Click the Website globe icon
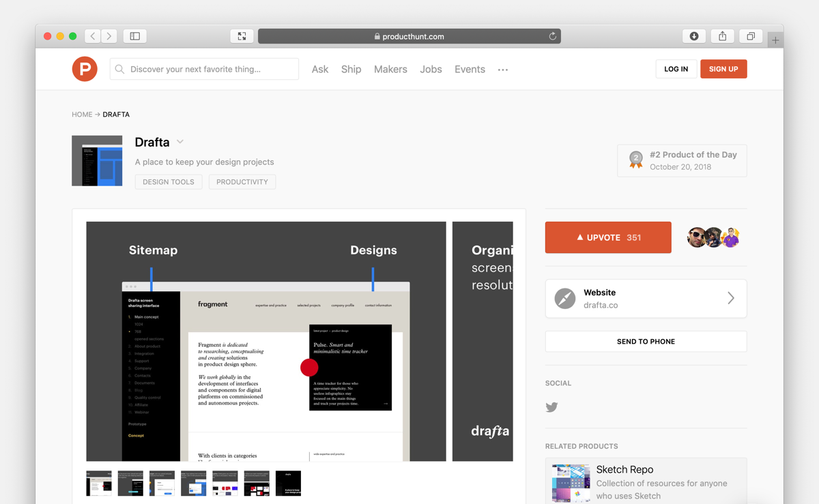This screenshot has width=819, height=504. 564,298
